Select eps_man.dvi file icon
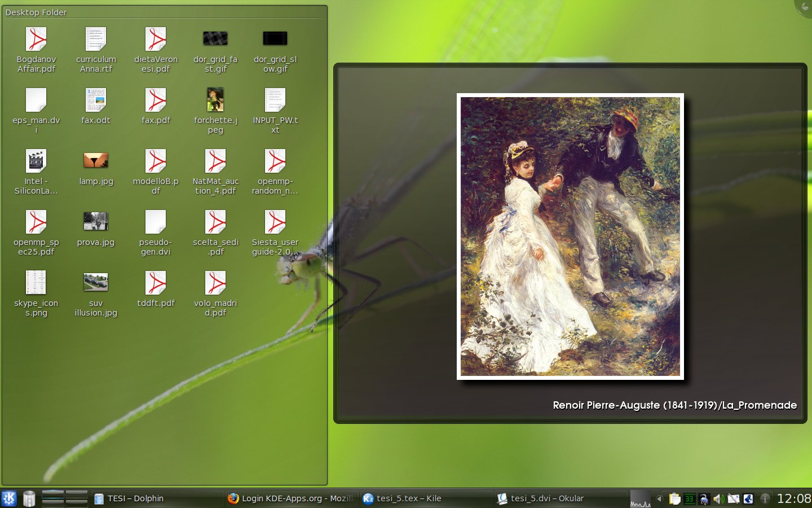The height and width of the screenshot is (508, 812). tap(36, 100)
